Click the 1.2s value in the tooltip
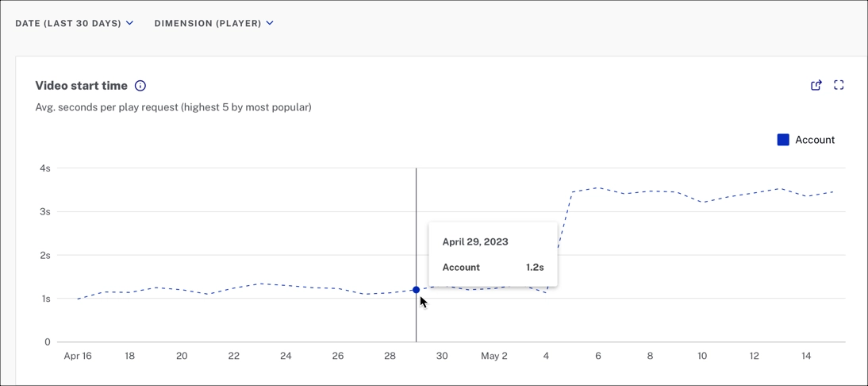 (535, 268)
